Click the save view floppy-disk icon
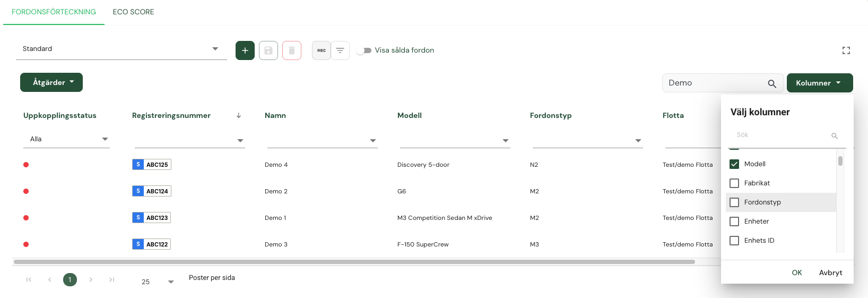868x298 pixels. click(x=268, y=50)
